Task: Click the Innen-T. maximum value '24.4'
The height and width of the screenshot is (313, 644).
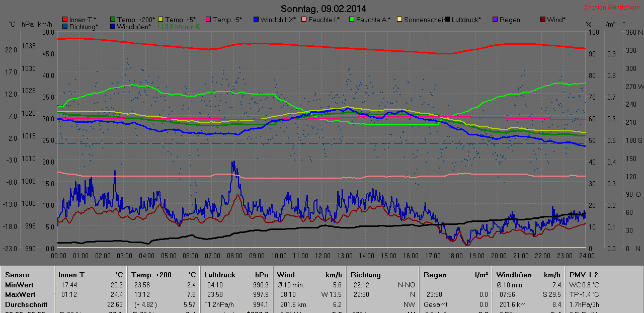Action: click(116, 294)
